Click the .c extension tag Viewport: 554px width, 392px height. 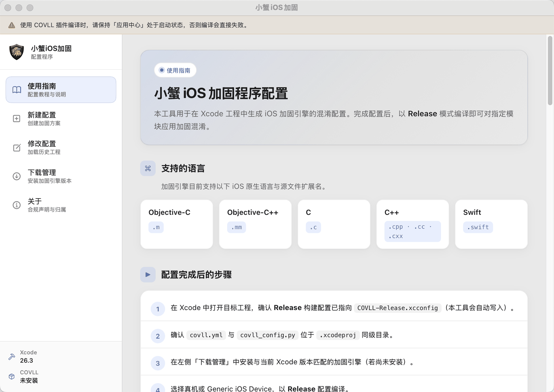click(x=313, y=227)
